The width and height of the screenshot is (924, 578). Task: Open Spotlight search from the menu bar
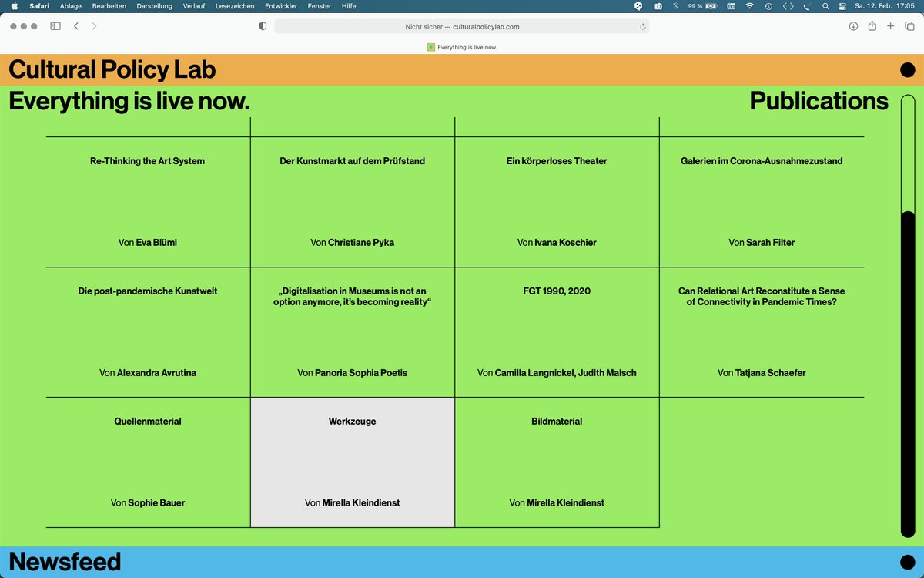click(x=825, y=6)
